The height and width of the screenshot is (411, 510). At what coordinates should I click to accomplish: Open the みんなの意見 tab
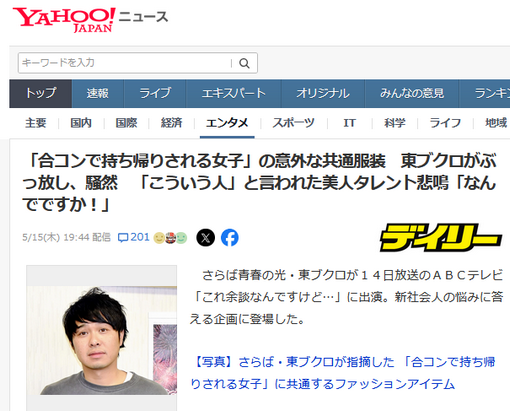[x=412, y=93]
